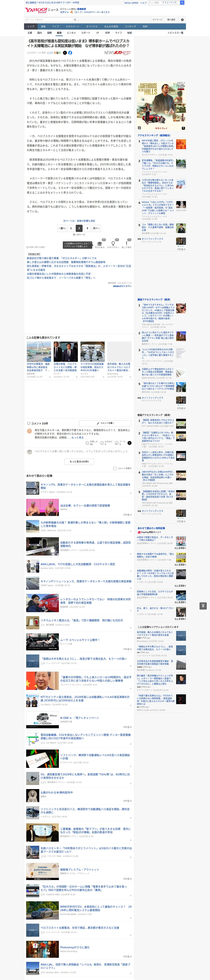Open settings via the gear icon

182,19
